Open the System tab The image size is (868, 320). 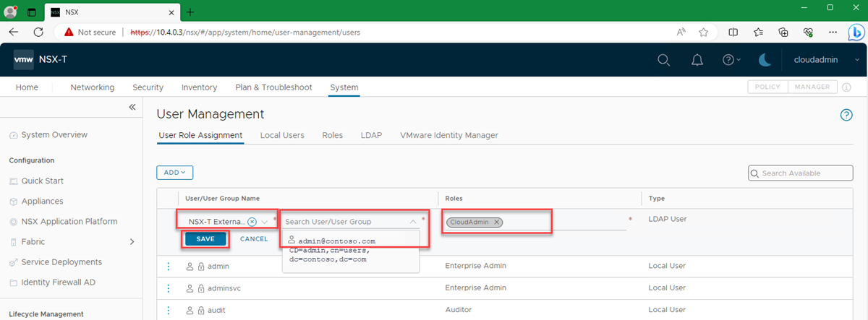(344, 87)
